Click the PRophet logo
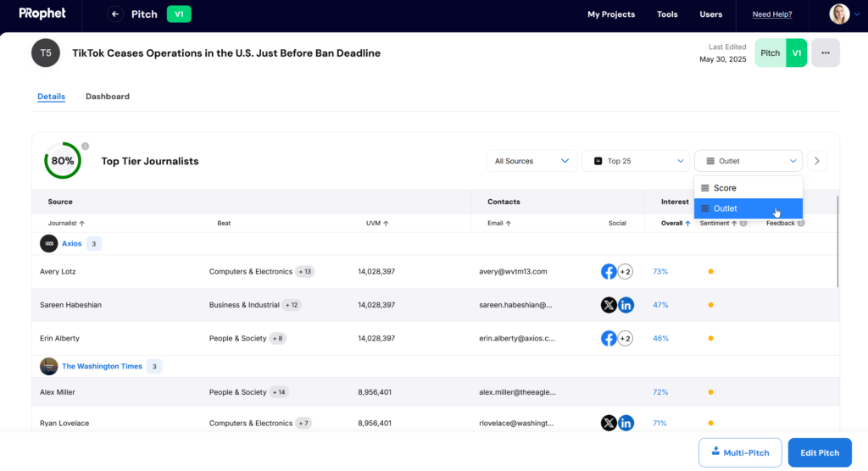868x471 pixels. click(x=42, y=14)
